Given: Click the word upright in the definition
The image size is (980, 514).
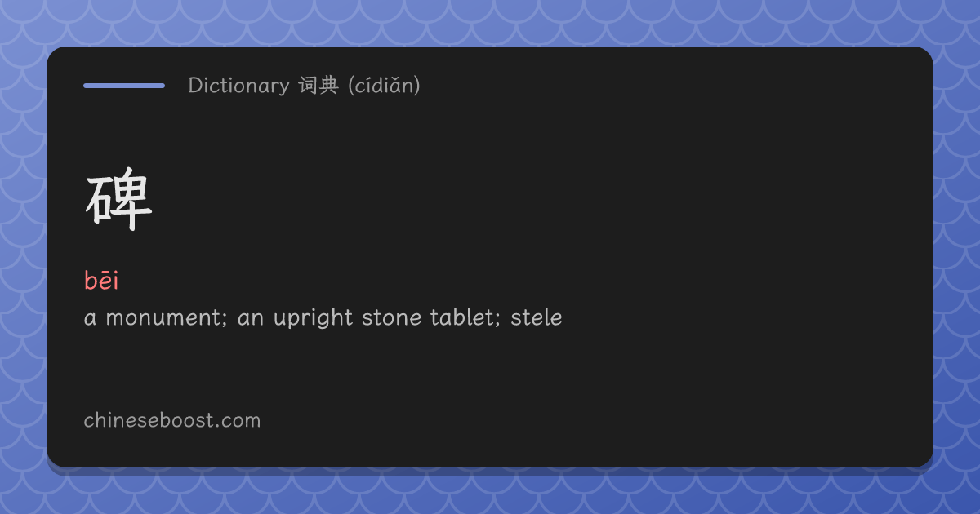Looking at the screenshot, I should [313, 319].
